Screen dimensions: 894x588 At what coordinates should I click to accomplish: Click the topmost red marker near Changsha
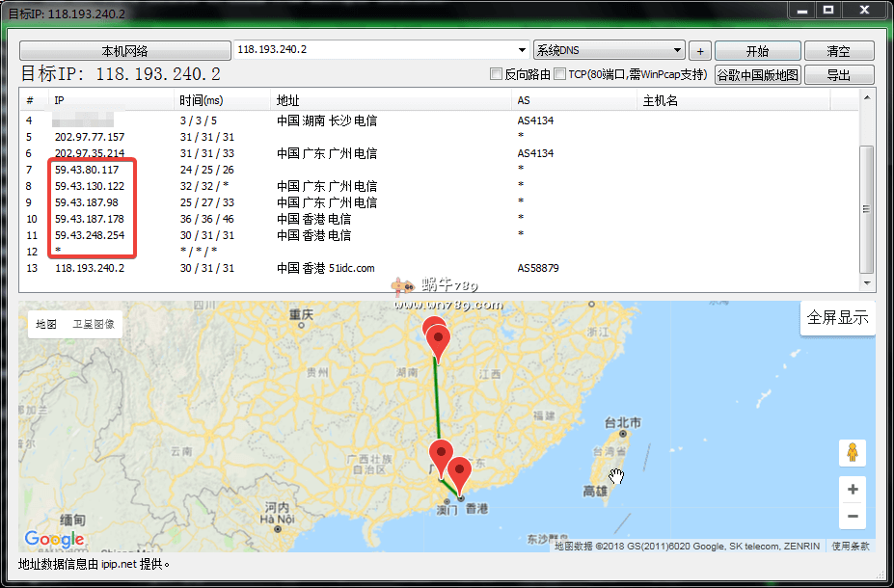point(434,329)
